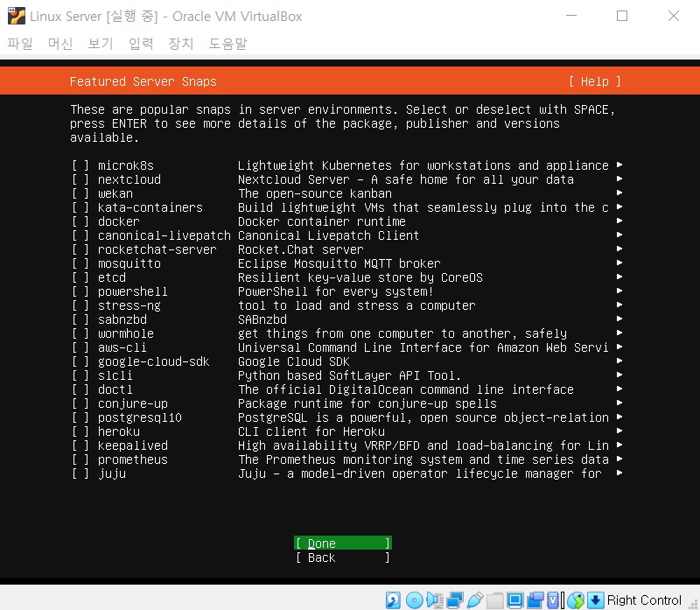Select the heroku snap name
This screenshot has width=700, height=610.
click(119, 431)
